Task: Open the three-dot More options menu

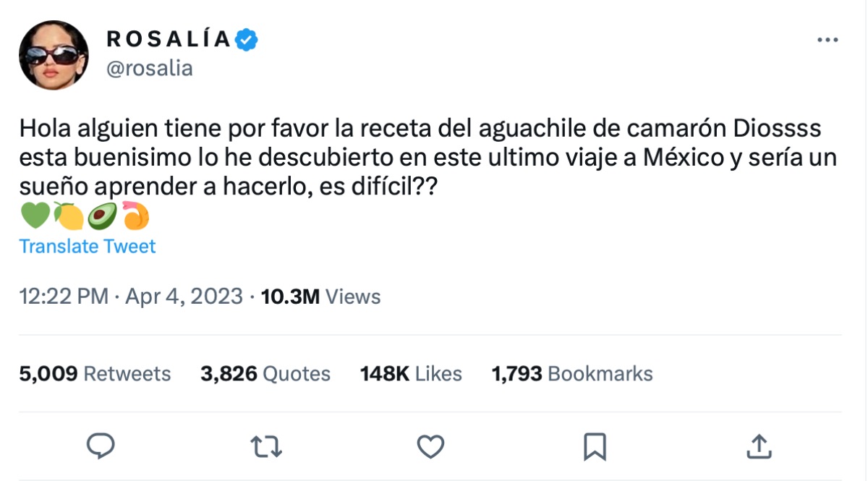Action: point(827,41)
